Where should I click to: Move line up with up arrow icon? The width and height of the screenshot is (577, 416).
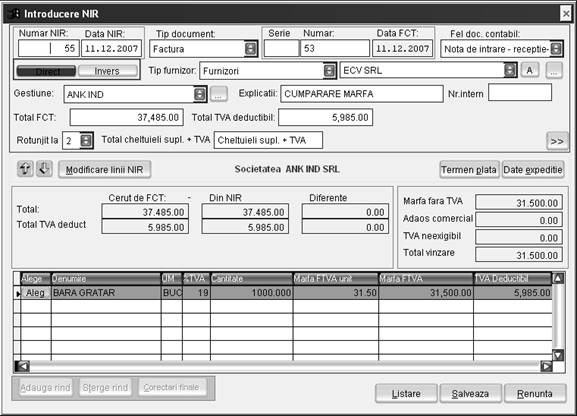click(25, 169)
